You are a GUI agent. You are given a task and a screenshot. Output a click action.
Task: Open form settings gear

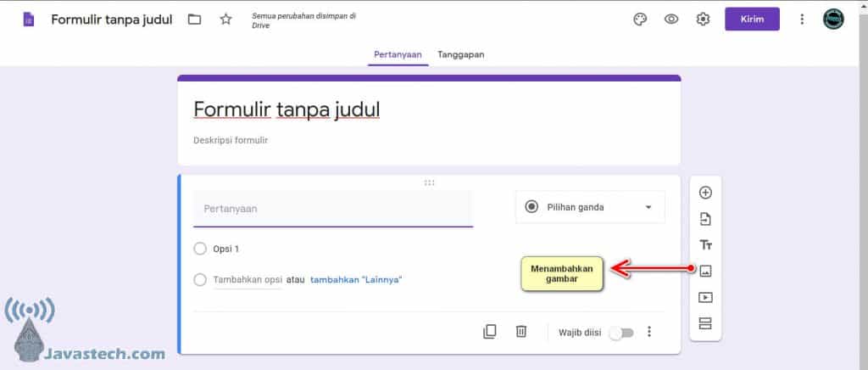(703, 20)
